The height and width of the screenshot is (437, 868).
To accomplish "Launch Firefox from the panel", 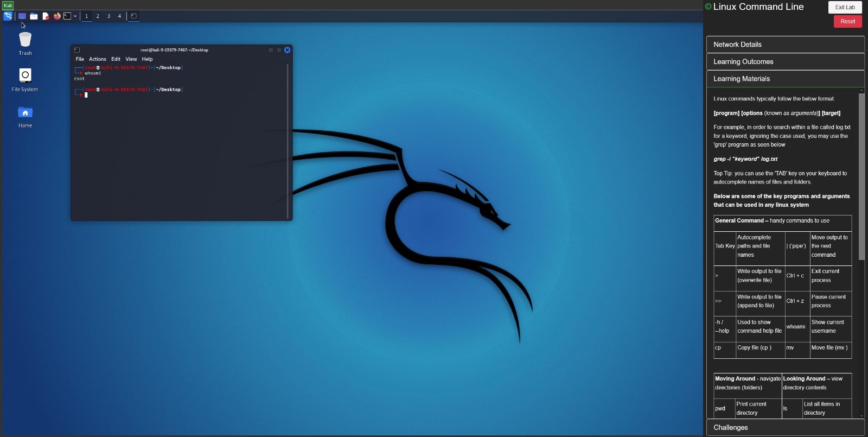I will point(57,16).
